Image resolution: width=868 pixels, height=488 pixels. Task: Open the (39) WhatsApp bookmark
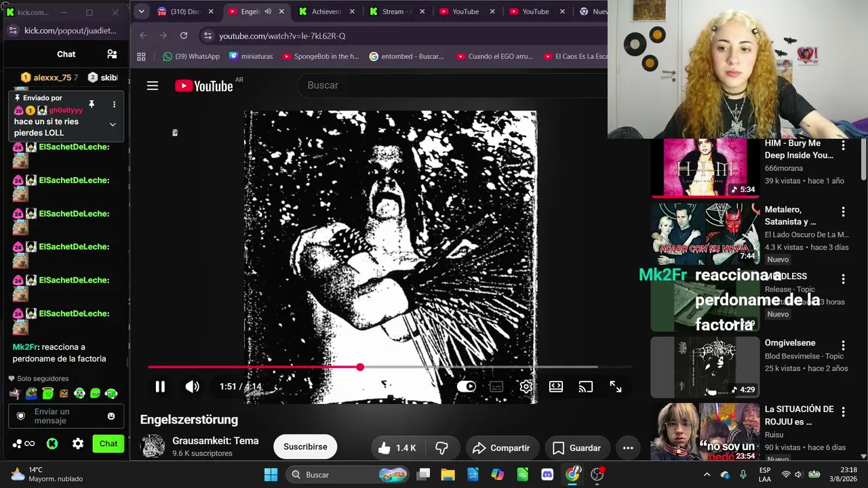click(x=191, y=57)
